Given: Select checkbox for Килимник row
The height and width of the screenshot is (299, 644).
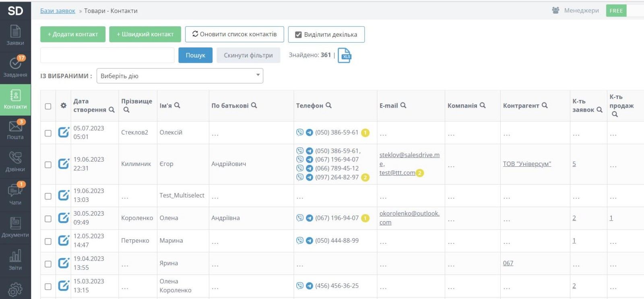Looking at the screenshot, I should coord(48,165).
